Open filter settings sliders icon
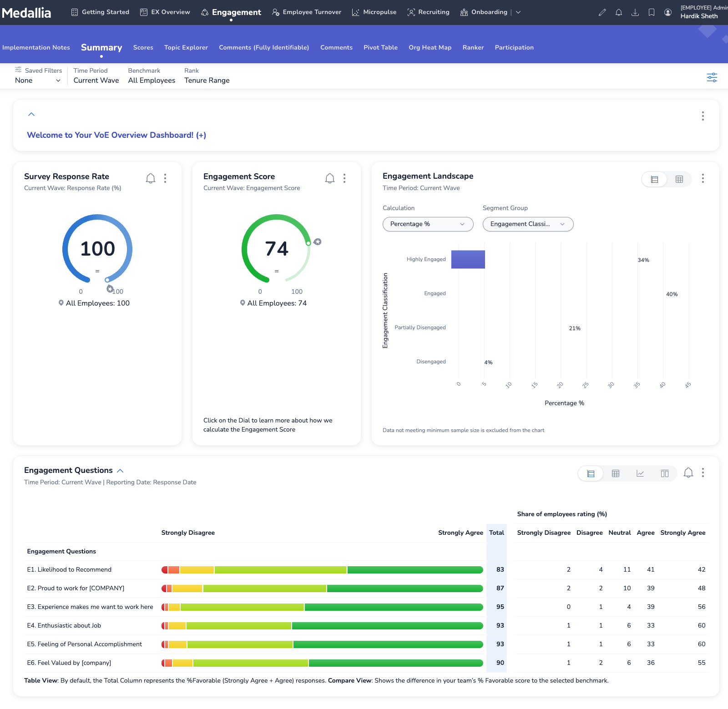The image size is (728, 709). (712, 77)
